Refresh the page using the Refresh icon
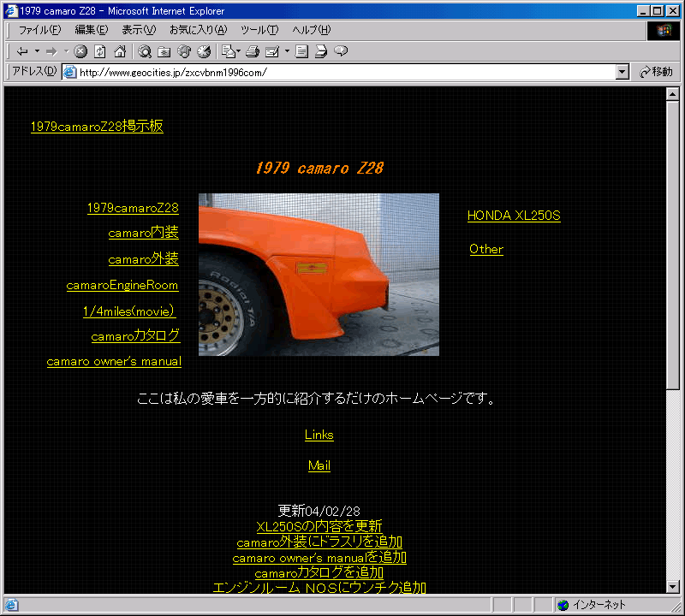This screenshot has width=685, height=616. point(100,51)
